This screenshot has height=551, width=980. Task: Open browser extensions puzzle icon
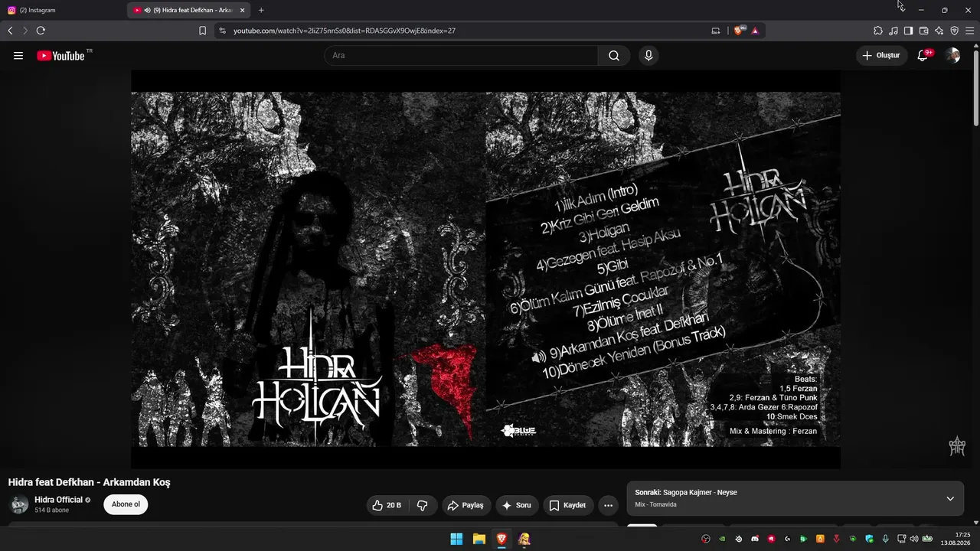[x=878, y=31]
